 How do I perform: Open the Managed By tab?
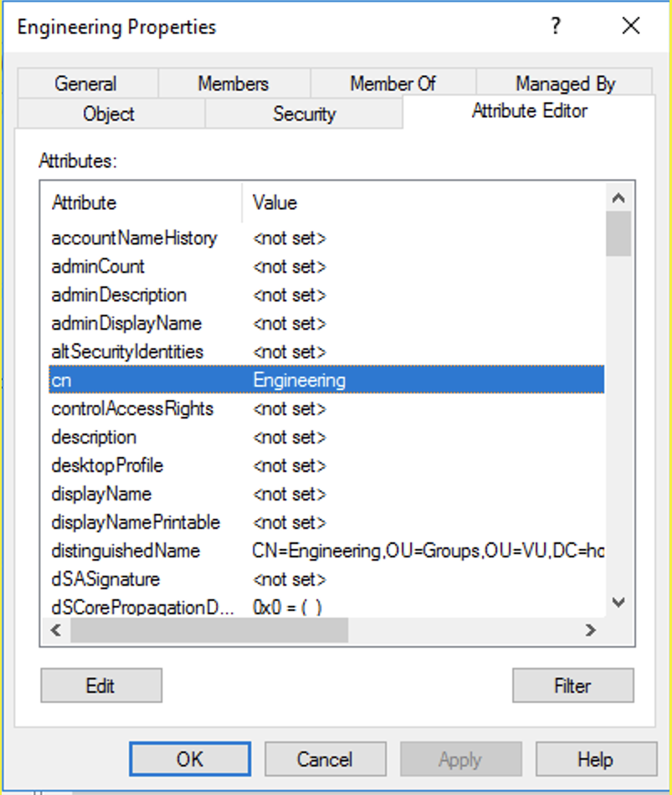coord(565,84)
